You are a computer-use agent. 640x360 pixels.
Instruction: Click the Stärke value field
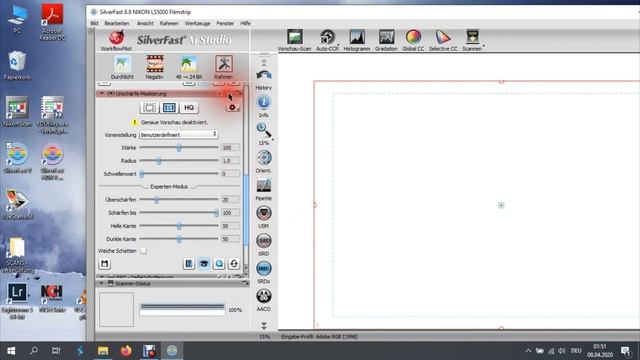(230, 147)
